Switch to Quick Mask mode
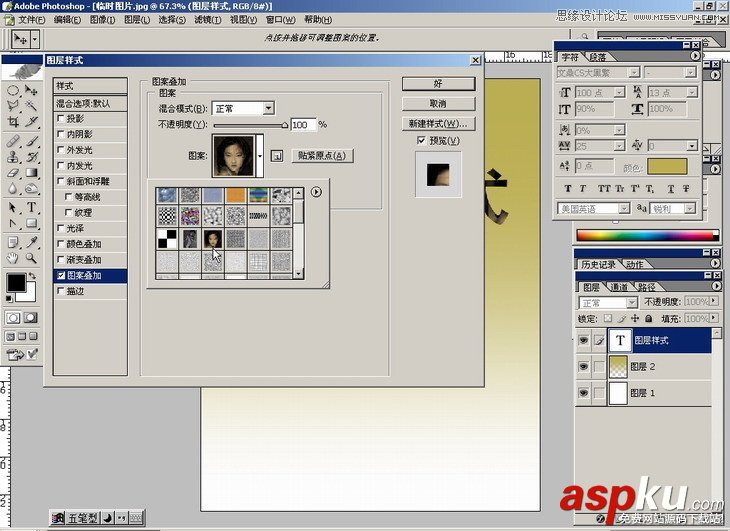 pos(31,318)
